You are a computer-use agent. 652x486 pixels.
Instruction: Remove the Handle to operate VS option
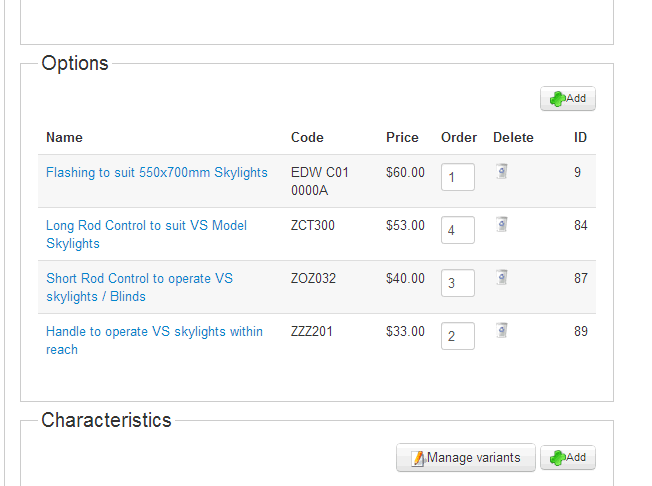click(x=502, y=329)
